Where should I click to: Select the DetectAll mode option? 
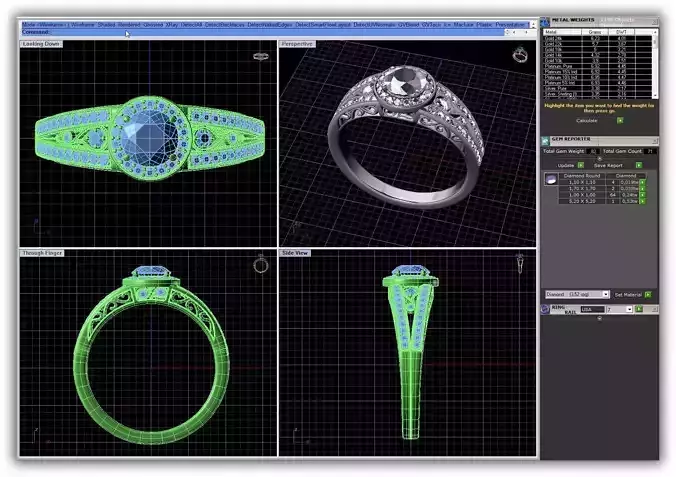[191, 25]
